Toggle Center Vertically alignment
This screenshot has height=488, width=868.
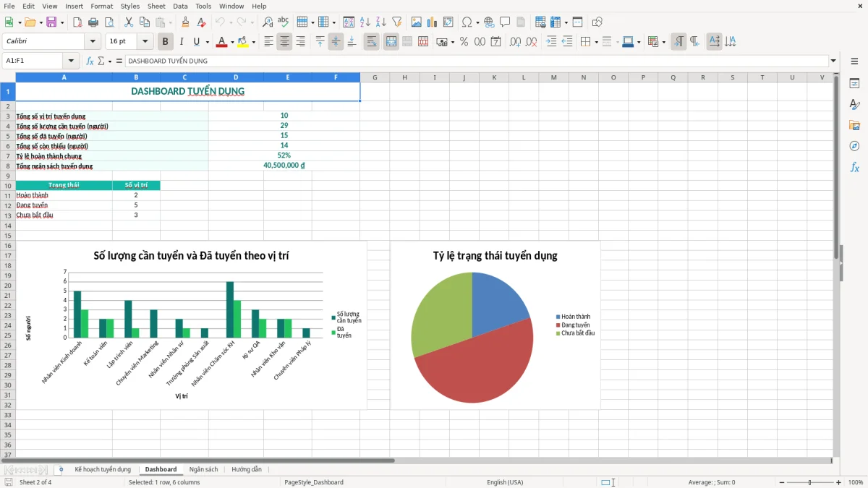point(336,42)
